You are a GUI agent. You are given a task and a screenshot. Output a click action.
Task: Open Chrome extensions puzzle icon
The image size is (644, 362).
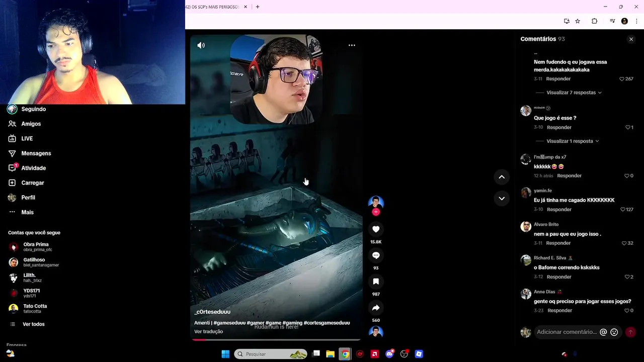[x=594, y=21]
